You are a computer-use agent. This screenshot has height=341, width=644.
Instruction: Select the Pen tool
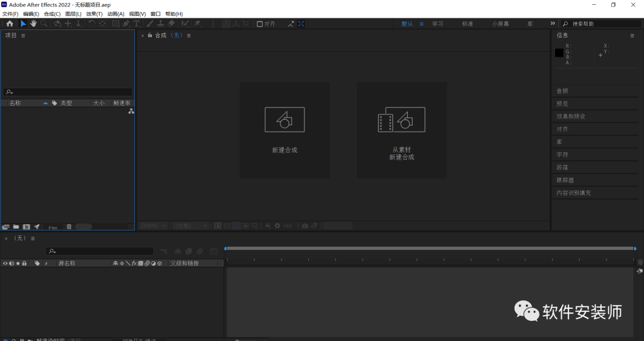(126, 24)
